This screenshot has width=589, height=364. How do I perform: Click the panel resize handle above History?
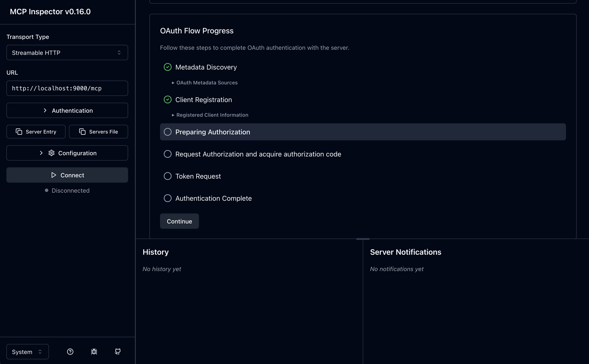click(x=363, y=239)
